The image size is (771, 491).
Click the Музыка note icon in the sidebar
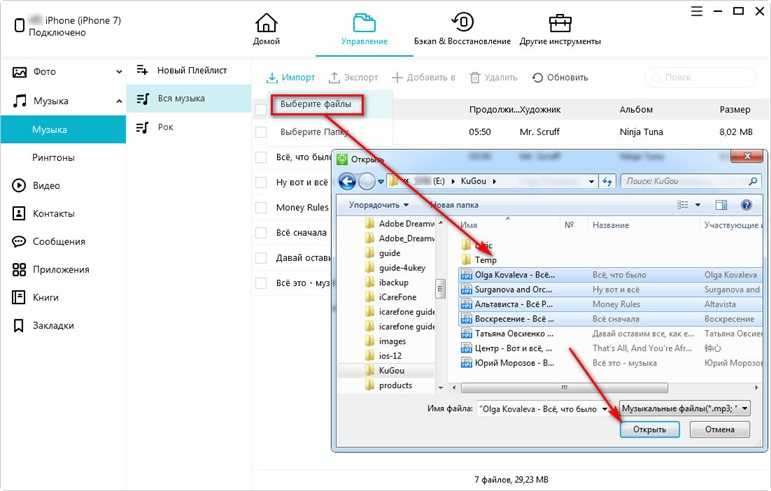(x=19, y=101)
